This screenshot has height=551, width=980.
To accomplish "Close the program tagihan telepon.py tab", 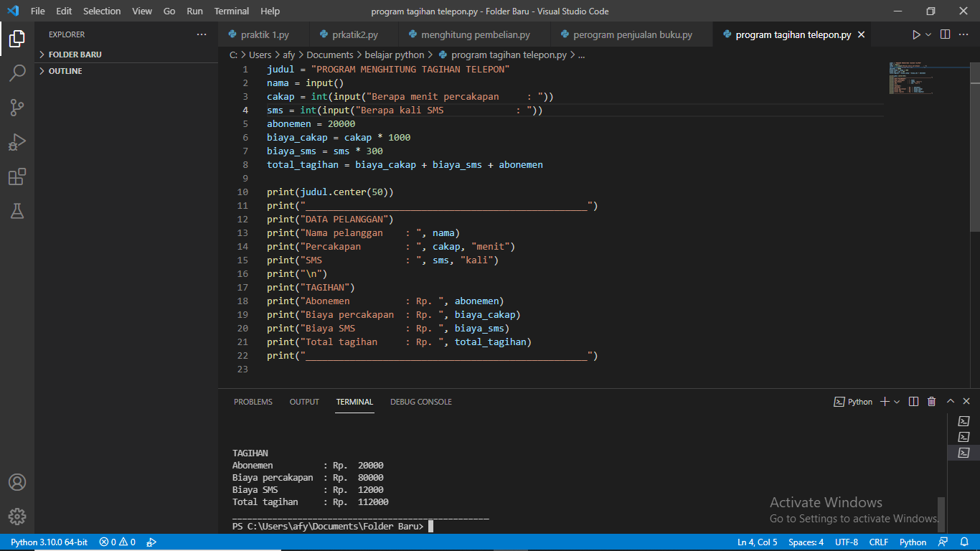I will (861, 34).
